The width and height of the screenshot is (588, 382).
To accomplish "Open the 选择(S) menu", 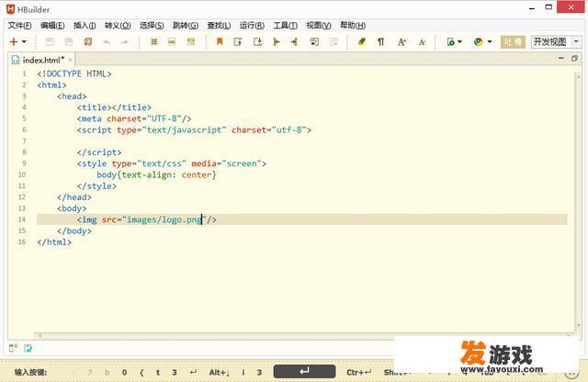I will [x=152, y=25].
